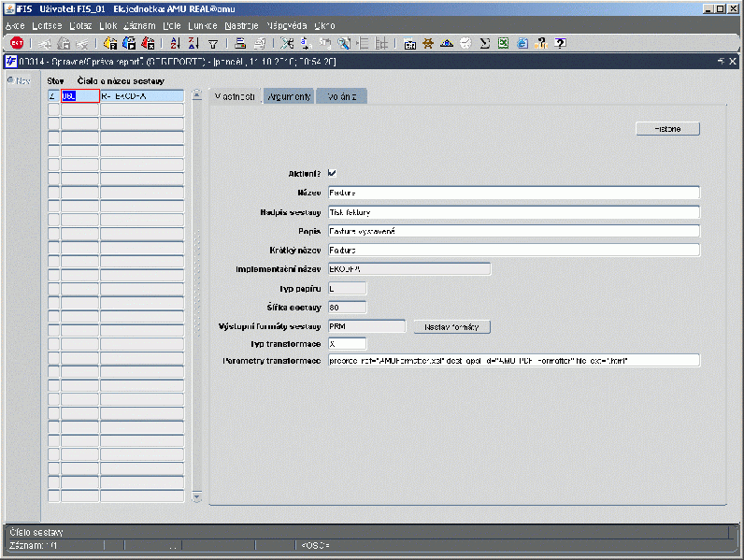Click the question mark help icon
This screenshot has width=744, height=560.
(560, 43)
